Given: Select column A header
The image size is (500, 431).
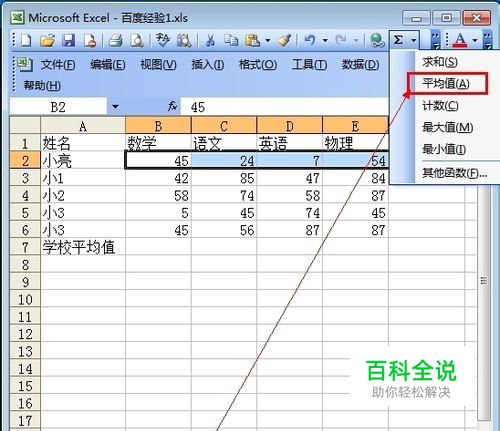Looking at the screenshot, I should pos(83,126).
